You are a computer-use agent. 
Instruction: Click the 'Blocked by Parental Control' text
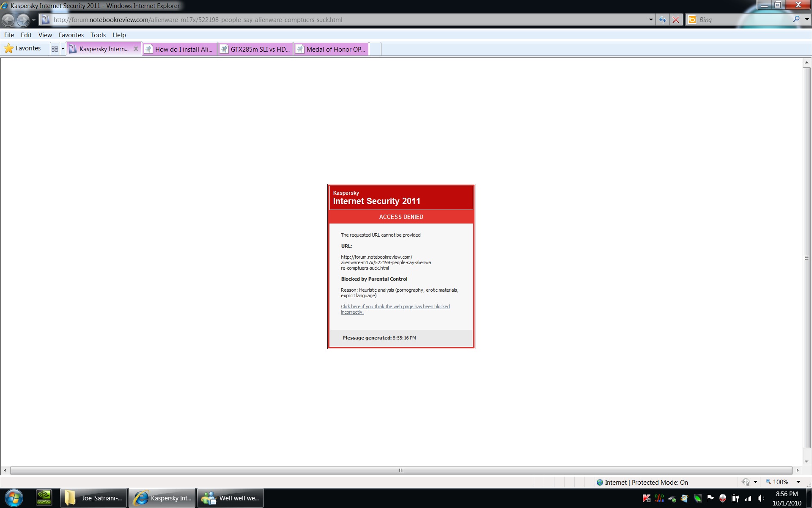374,279
